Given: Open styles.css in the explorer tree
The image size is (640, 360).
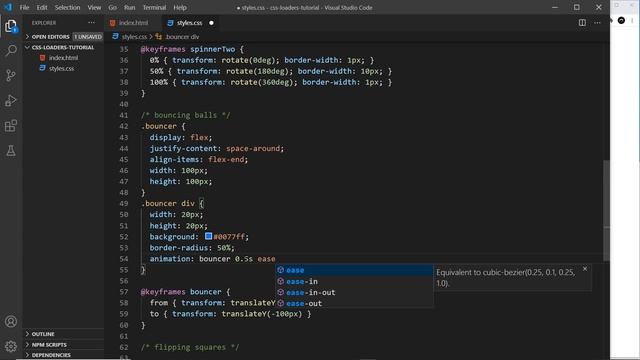Looking at the screenshot, I should click(x=61, y=69).
